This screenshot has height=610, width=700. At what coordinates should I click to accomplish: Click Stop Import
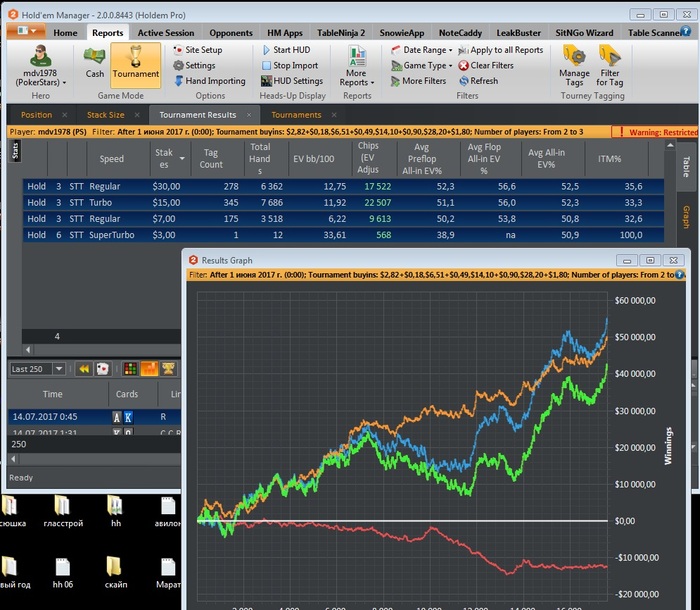click(x=290, y=65)
